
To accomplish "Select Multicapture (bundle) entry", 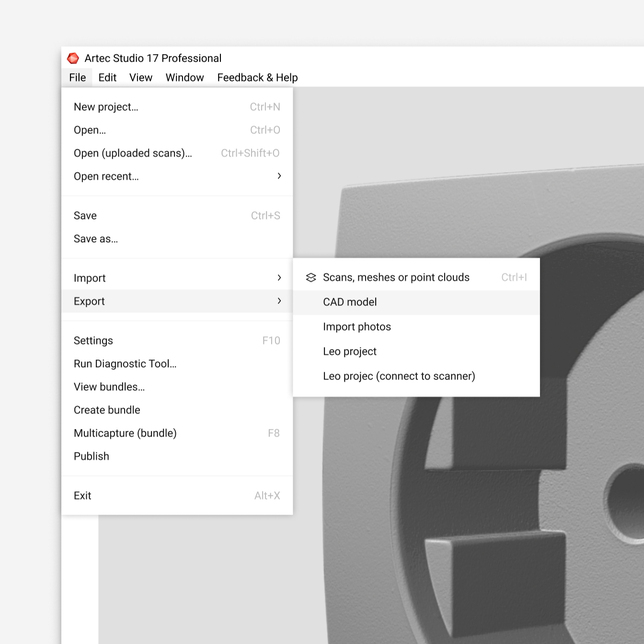I will [x=177, y=433].
